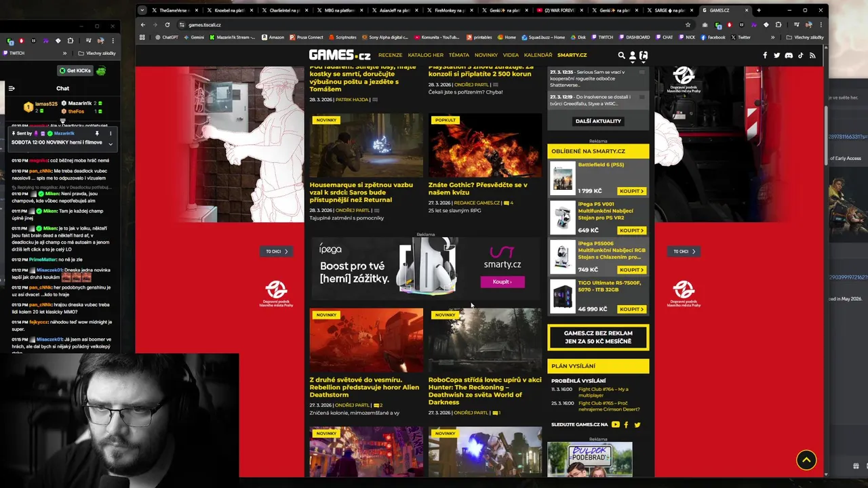868x488 pixels.
Task: Open Všechny záložky folder in Kick window
Action: click(x=97, y=53)
